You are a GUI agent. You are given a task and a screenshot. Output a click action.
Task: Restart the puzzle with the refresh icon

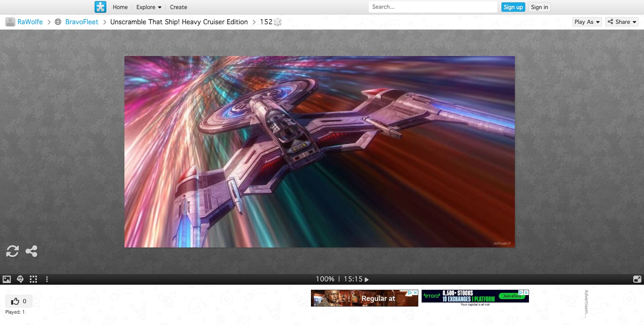click(x=12, y=251)
